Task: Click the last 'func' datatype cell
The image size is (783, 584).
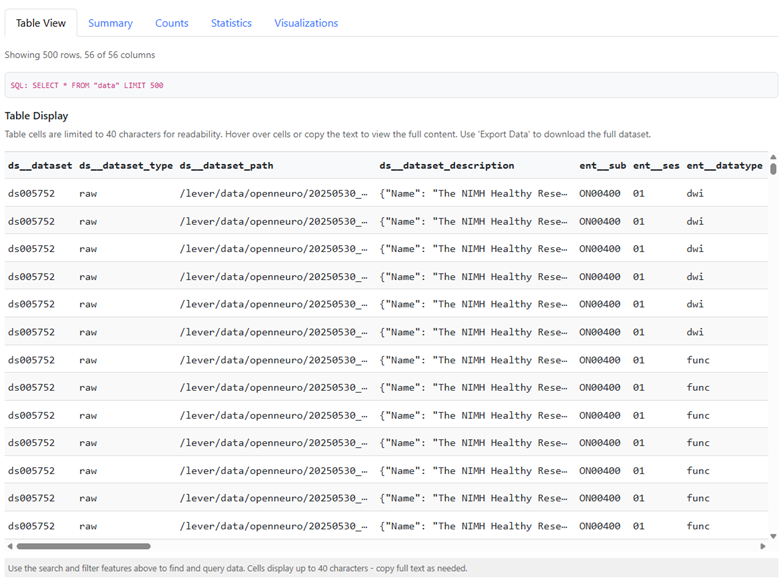Action: click(x=698, y=526)
